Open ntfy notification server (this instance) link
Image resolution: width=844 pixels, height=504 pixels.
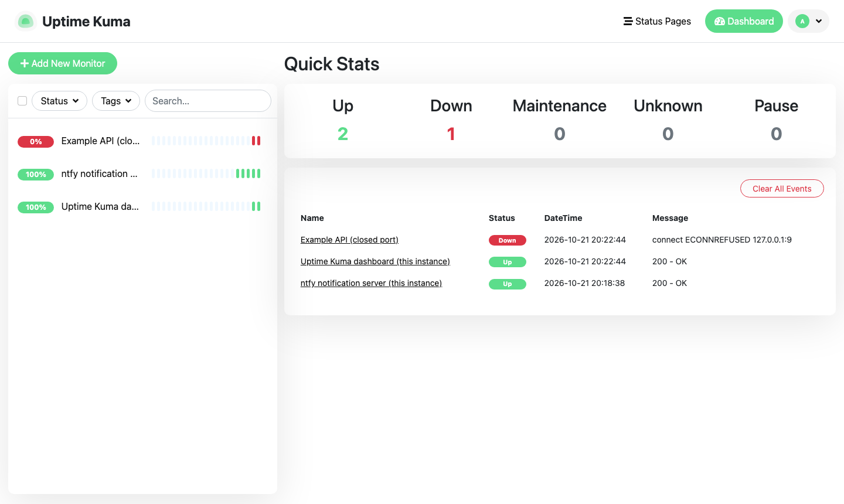tap(371, 283)
